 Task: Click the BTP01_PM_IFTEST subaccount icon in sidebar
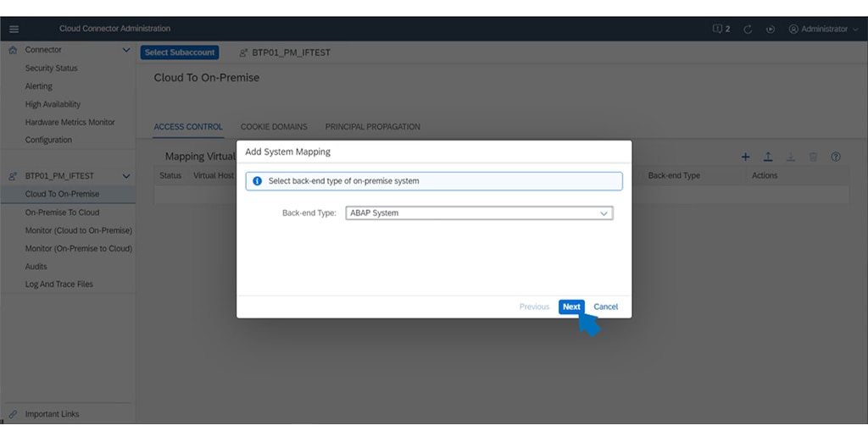pyautogui.click(x=13, y=176)
